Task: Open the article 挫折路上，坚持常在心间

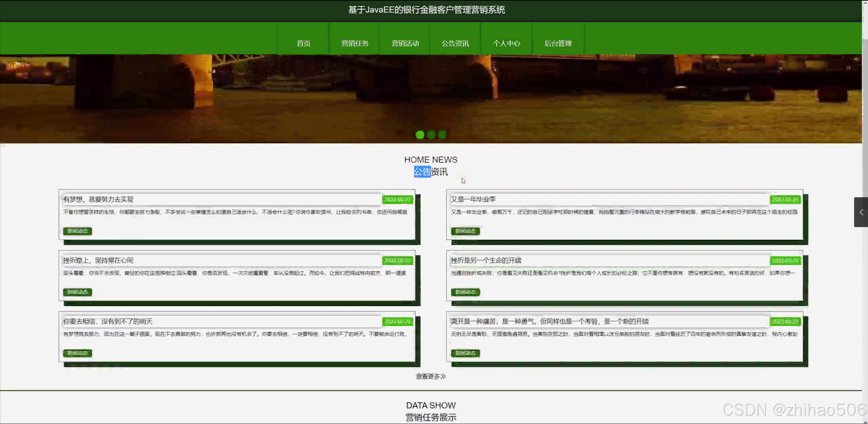Action: click(x=98, y=260)
